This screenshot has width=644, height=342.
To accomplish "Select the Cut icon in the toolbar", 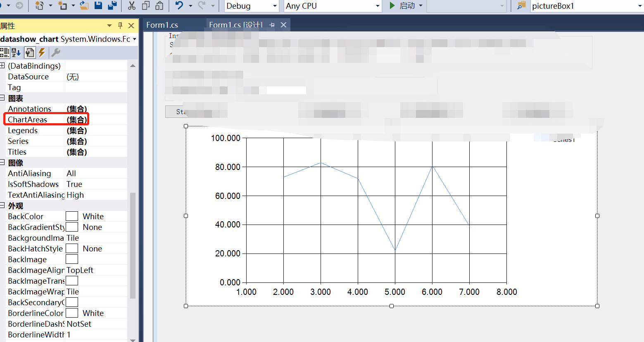I will [x=131, y=6].
